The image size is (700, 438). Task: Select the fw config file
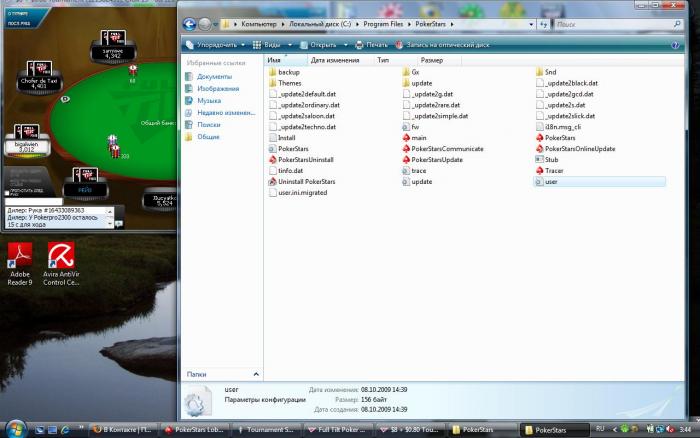click(x=411, y=127)
